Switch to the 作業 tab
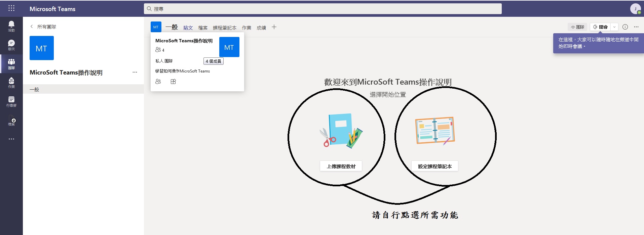 pyautogui.click(x=247, y=28)
